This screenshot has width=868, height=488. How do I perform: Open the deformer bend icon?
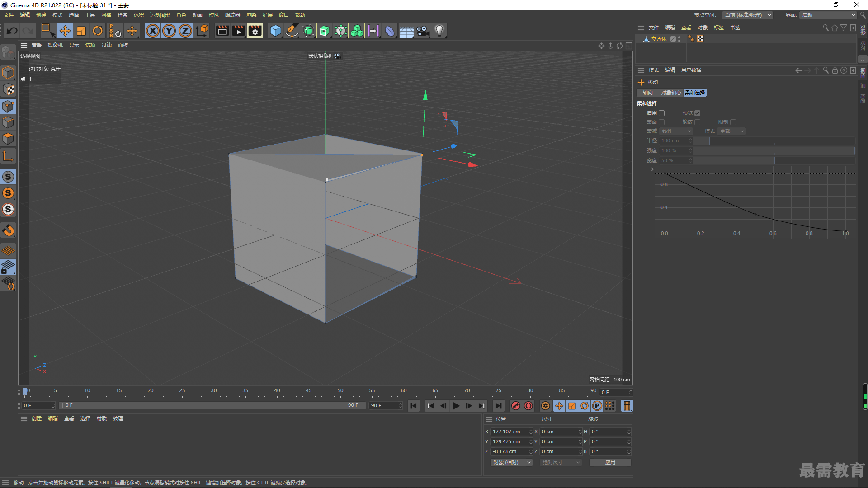[x=390, y=31]
